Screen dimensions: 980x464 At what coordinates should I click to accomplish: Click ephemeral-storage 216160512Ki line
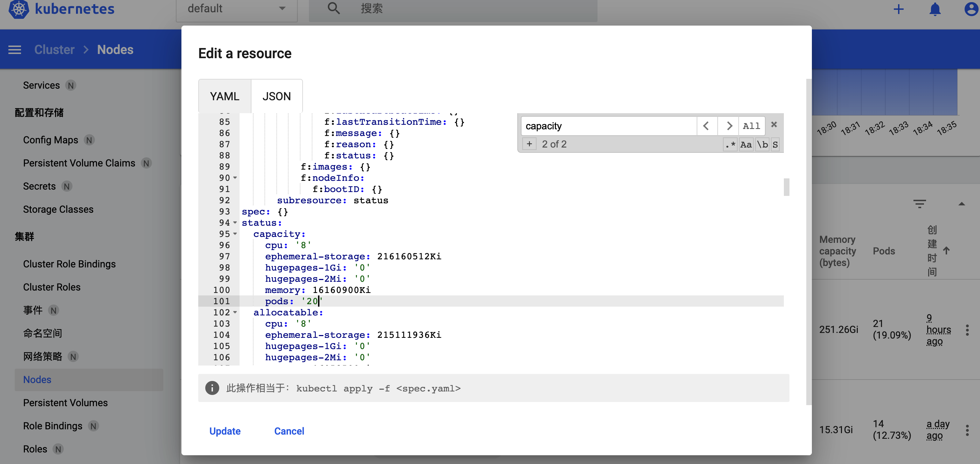tap(353, 256)
